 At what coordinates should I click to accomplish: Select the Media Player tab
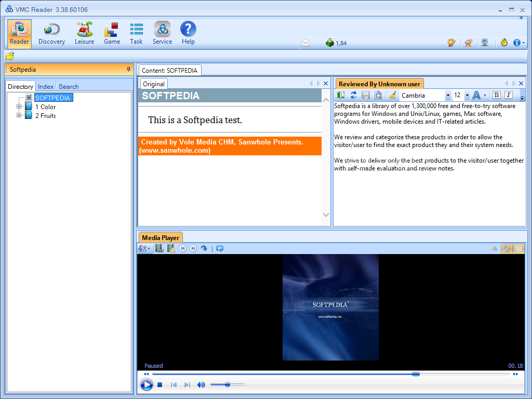pyautogui.click(x=161, y=237)
